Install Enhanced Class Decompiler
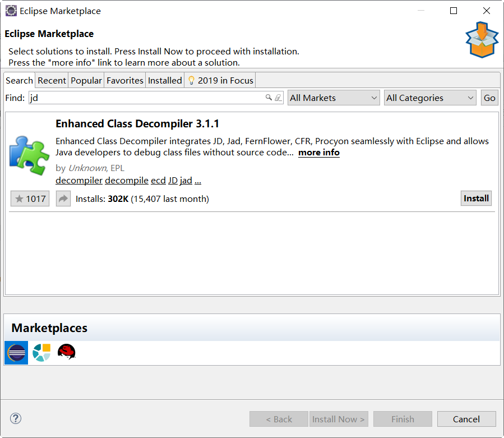Screen dimensions: 504x438 (476, 198)
